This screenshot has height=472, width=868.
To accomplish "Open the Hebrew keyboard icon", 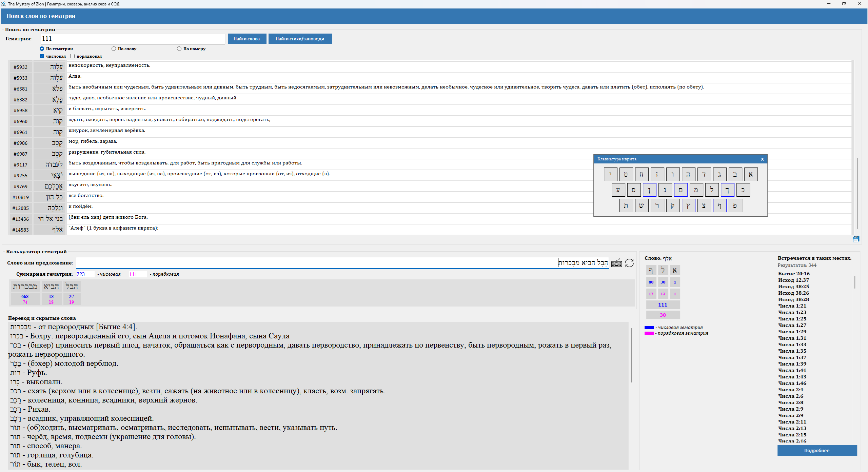I will (616, 263).
